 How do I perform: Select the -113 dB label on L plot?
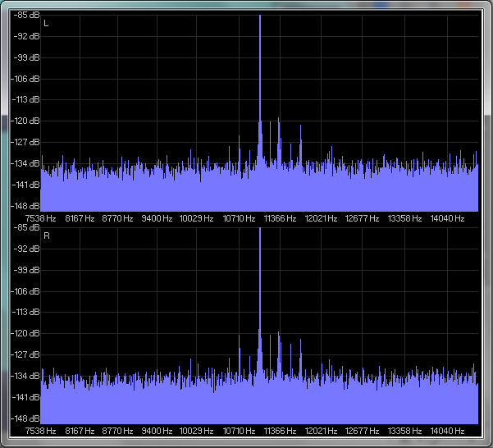pyautogui.click(x=25, y=99)
